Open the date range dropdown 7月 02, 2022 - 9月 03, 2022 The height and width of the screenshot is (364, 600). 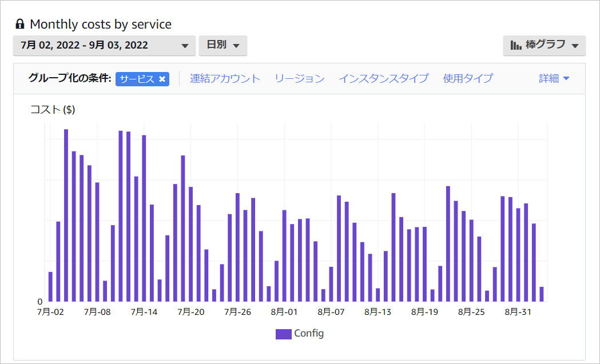[x=105, y=46]
